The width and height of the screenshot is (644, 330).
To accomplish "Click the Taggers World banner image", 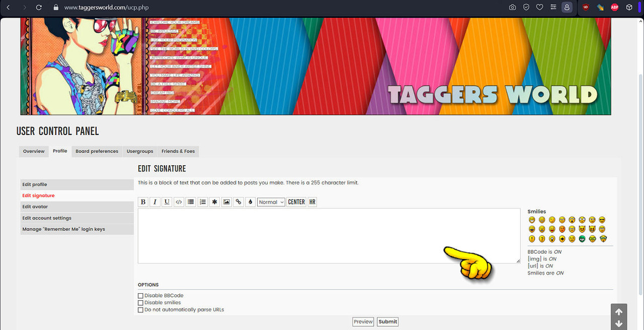I will pyautogui.click(x=315, y=67).
